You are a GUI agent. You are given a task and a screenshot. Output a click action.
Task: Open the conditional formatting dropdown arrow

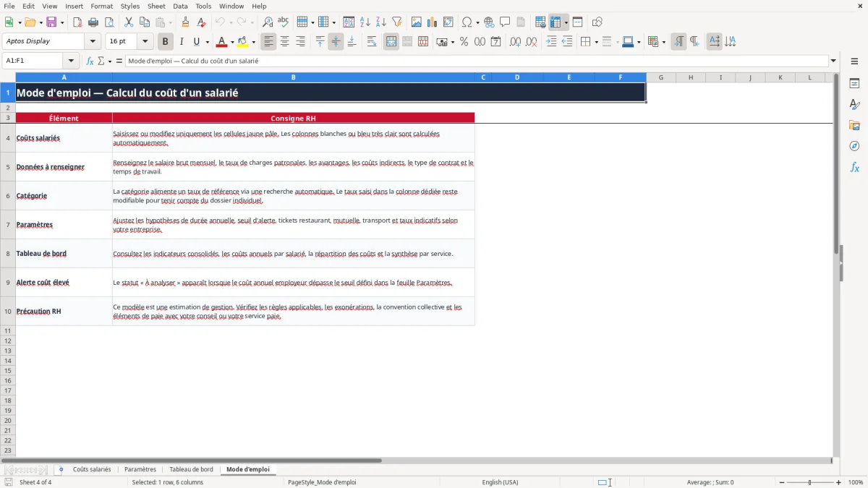[663, 42]
